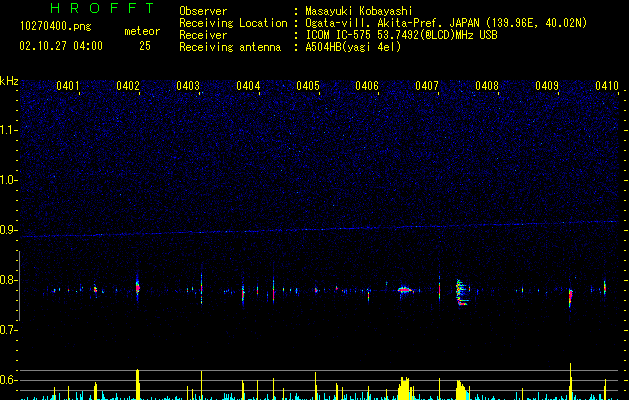The height and width of the screenshot is (400, 629).
Task: Click the 0403 time marker
Action: point(188,86)
